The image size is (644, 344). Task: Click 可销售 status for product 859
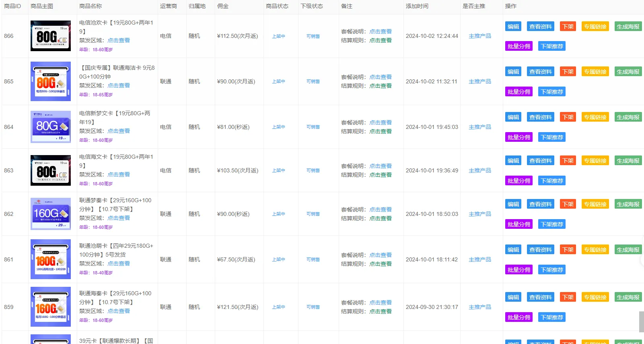tap(313, 307)
